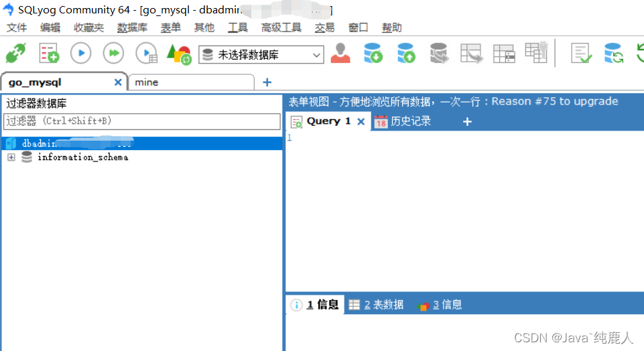Click the table grid with gear icon
This screenshot has width=644, height=351.
pyautogui.click(x=536, y=52)
